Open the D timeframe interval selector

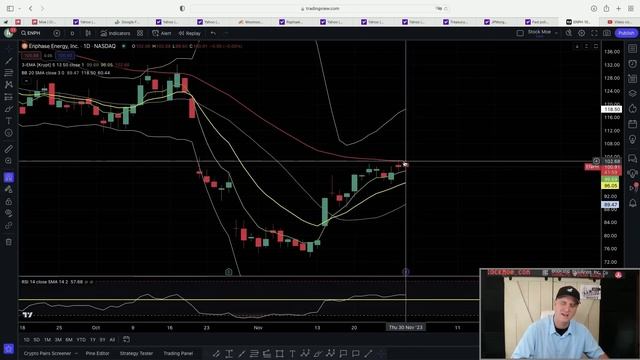72,33
